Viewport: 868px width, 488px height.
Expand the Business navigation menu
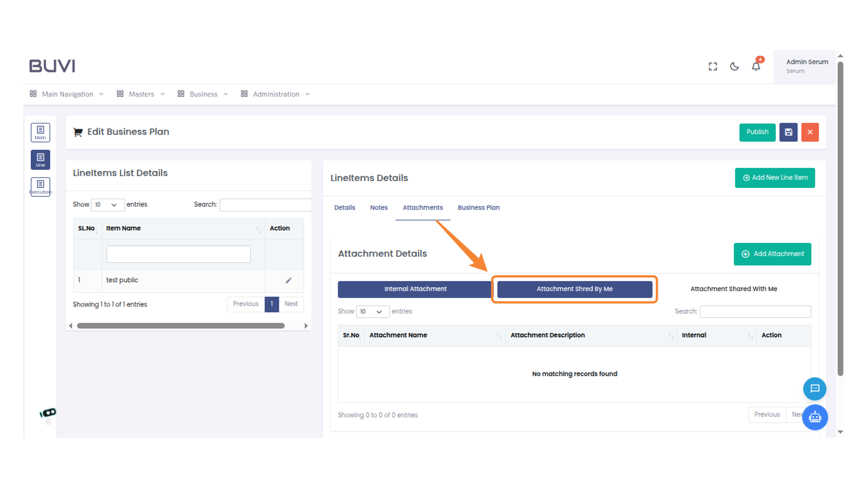tap(203, 94)
